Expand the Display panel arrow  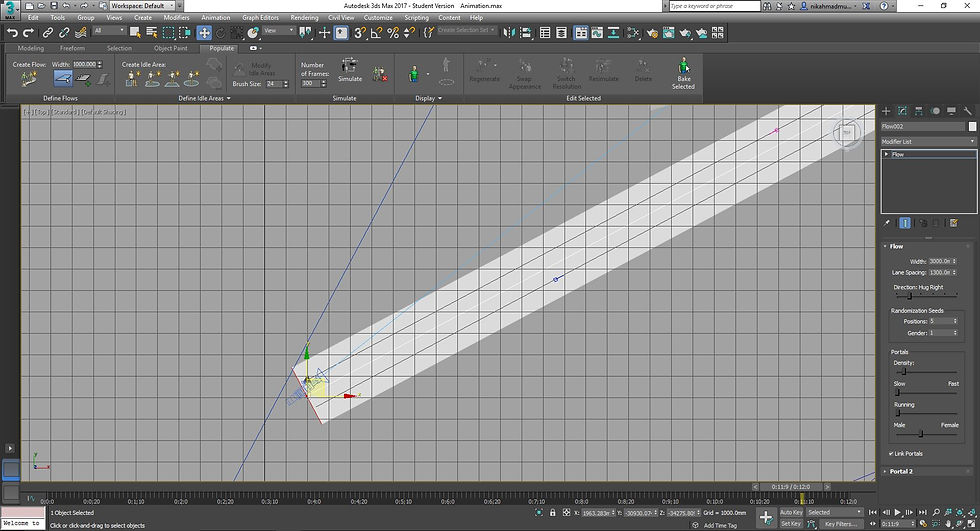coord(440,99)
